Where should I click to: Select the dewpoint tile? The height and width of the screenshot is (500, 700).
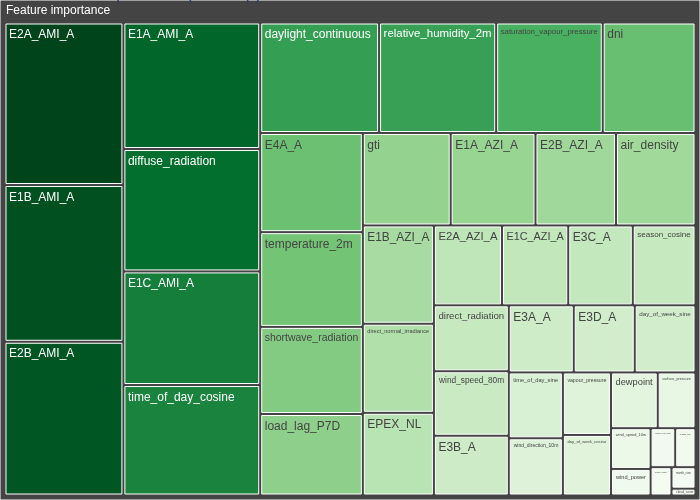(x=634, y=400)
